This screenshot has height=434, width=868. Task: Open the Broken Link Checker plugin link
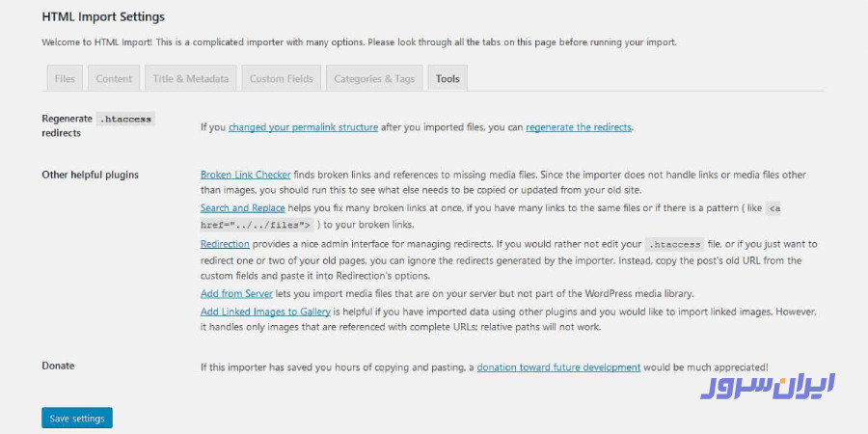click(x=245, y=175)
